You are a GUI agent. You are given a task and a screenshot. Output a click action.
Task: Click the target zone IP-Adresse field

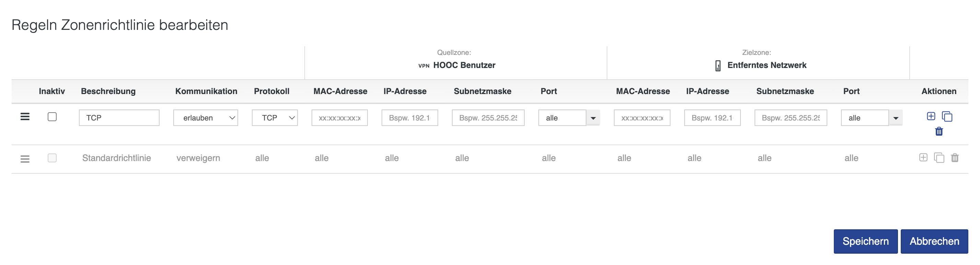712,118
